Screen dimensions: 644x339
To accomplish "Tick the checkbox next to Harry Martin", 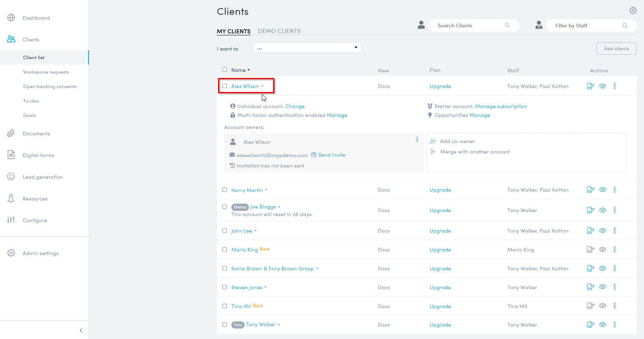I will click(x=224, y=190).
